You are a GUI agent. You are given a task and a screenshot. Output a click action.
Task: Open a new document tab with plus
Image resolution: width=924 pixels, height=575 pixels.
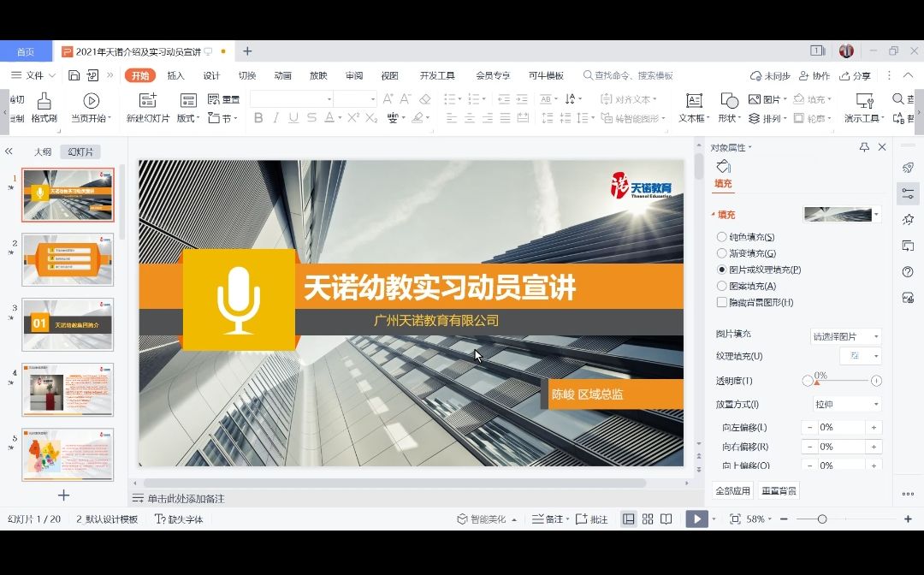(x=247, y=51)
